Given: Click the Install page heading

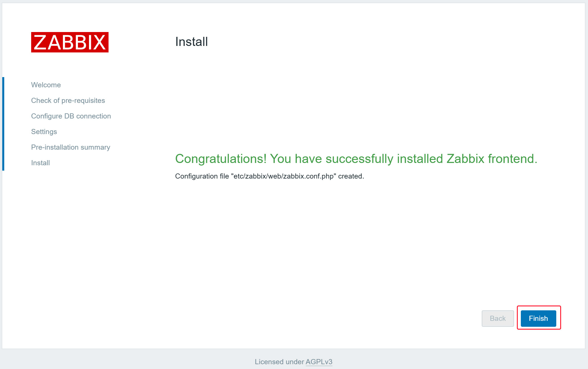Looking at the screenshot, I should (192, 42).
